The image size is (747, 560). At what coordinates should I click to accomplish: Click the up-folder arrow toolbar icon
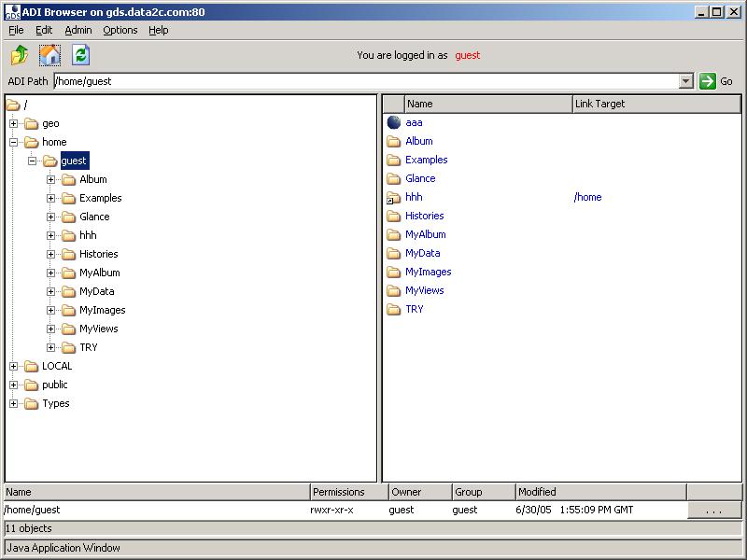pos(20,55)
